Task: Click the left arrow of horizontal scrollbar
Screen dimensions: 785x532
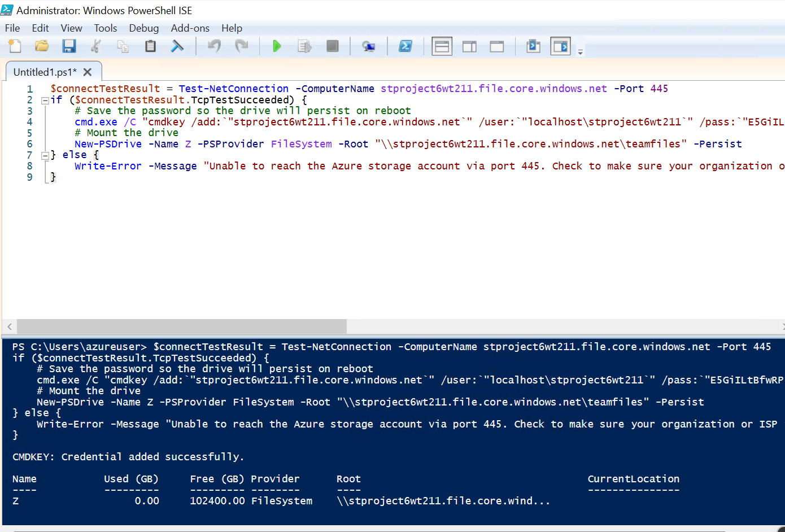Action: [x=10, y=326]
